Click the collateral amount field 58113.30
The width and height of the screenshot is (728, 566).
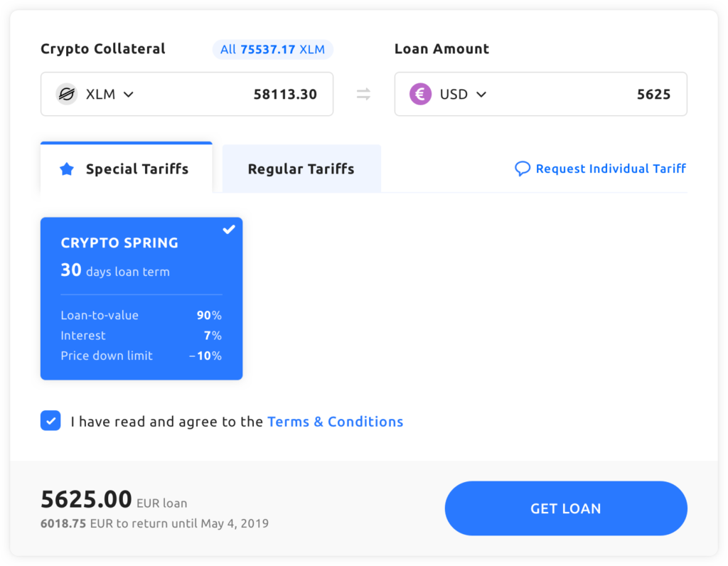click(285, 94)
